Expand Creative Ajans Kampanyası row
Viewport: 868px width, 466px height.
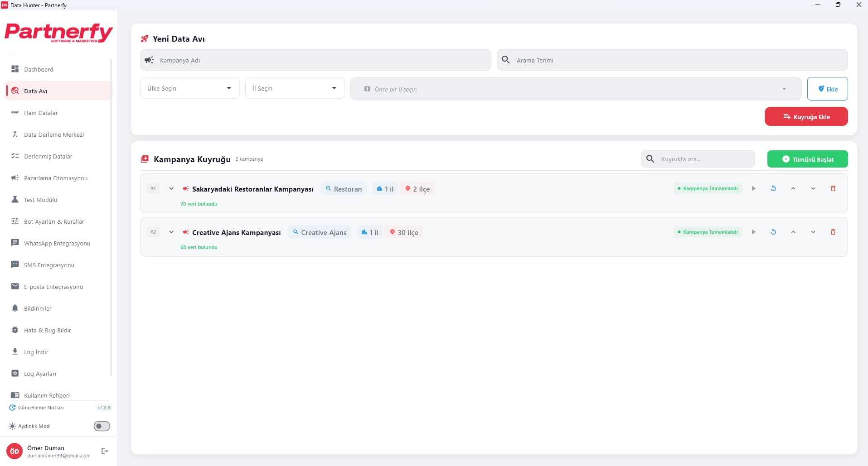point(171,232)
